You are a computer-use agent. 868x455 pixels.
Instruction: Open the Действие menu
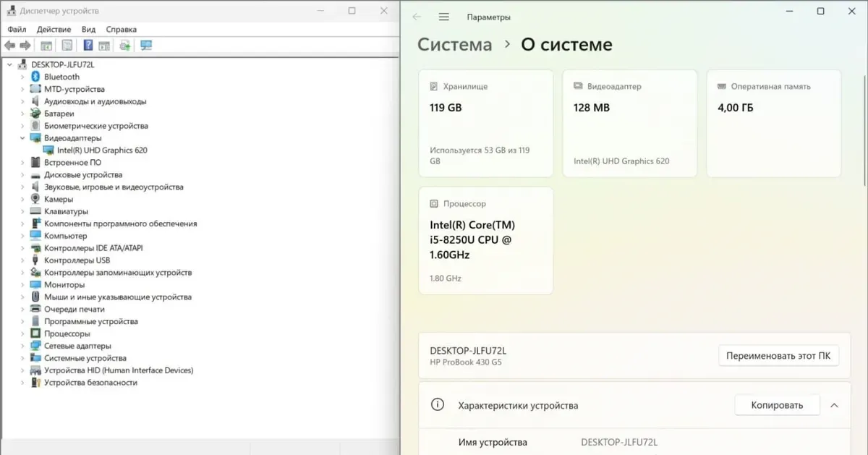click(54, 30)
